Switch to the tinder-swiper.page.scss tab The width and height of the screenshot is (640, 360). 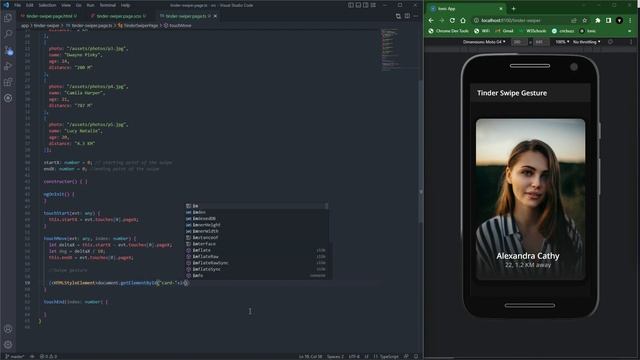click(118, 16)
